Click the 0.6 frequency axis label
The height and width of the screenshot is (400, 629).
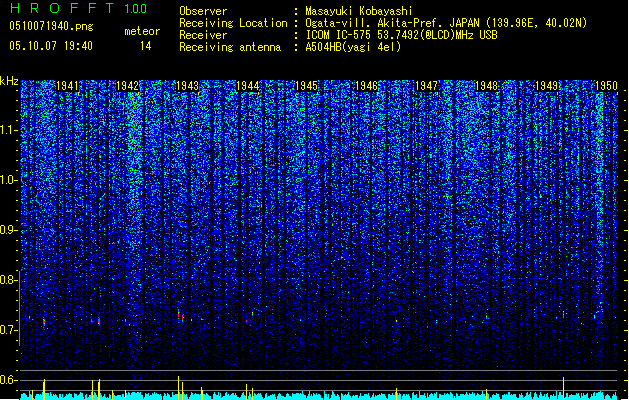[x=9, y=380]
